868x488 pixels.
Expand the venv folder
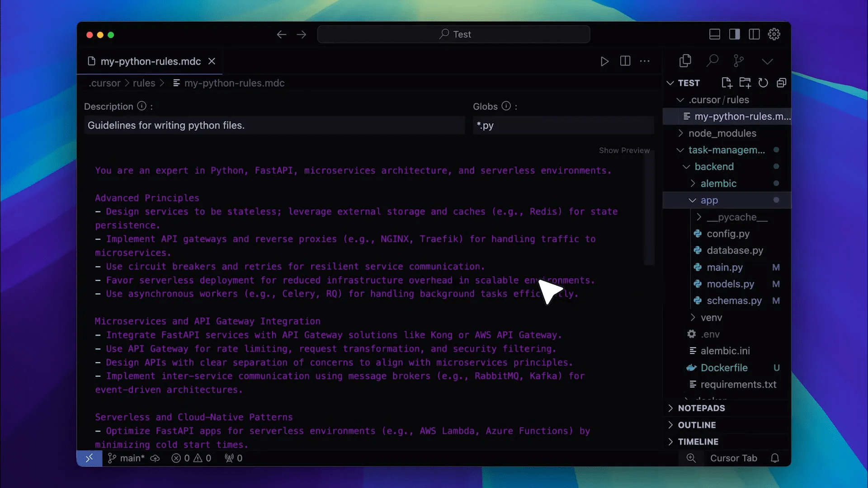tap(727, 318)
